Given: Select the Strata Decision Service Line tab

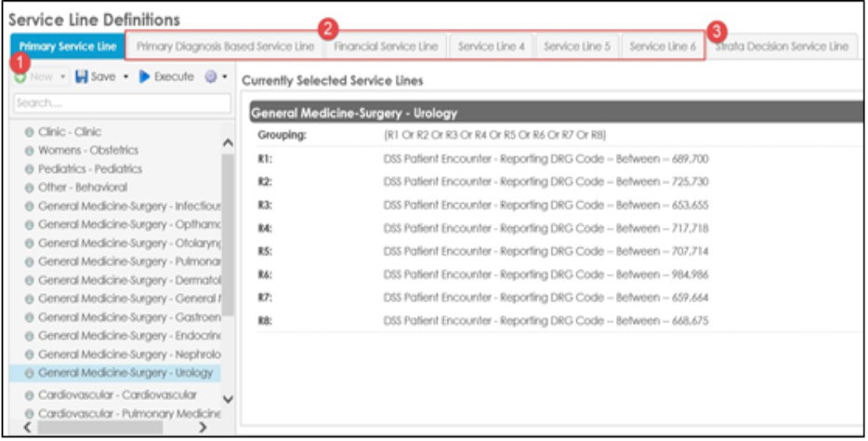Looking at the screenshot, I should 781,47.
